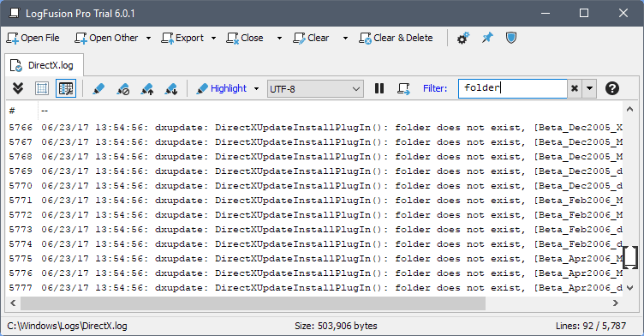644x336 pixels.
Task: Expand the Open Other dropdown arrow
Action: coord(148,38)
